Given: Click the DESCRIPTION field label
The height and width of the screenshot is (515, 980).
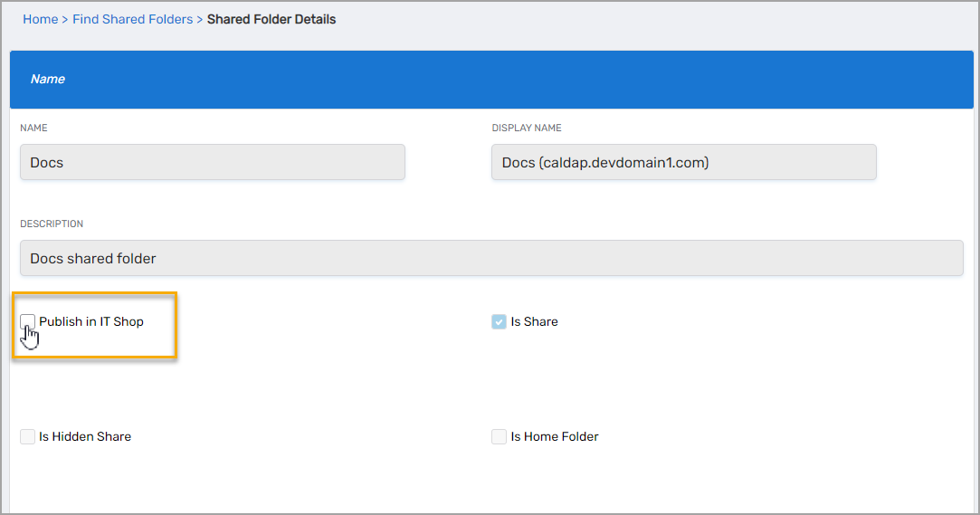Looking at the screenshot, I should pyautogui.click(x=52, y=224).
